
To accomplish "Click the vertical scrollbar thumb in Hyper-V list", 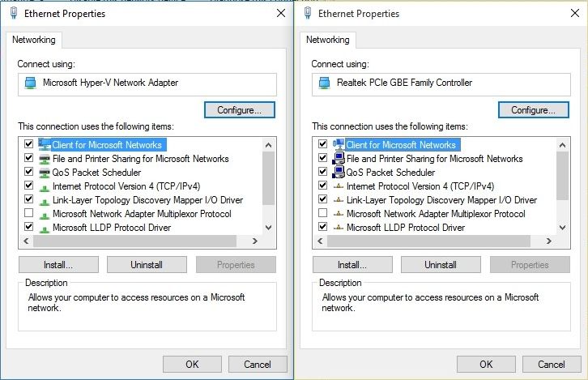I will tap(269, 178).
